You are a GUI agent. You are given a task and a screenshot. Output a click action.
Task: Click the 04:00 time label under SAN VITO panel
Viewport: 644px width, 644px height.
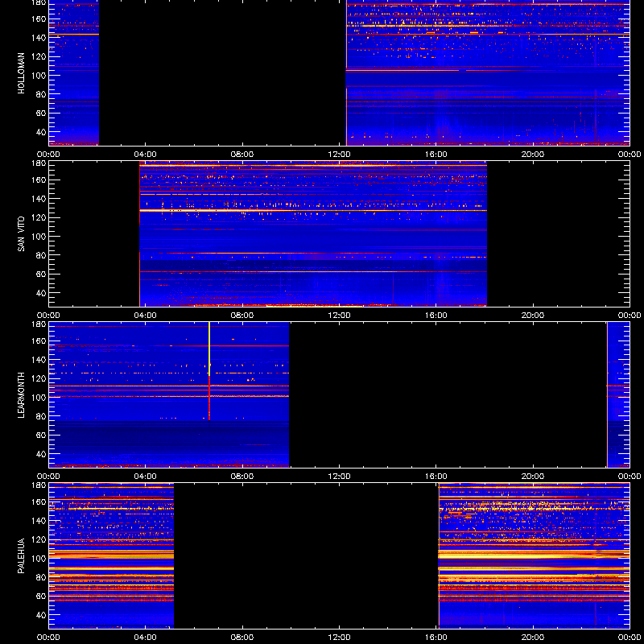146,316
